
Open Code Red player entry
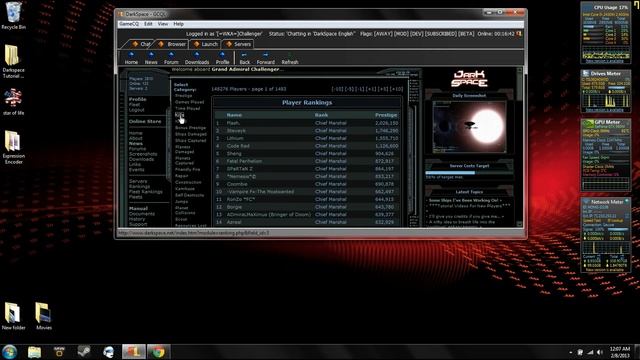tap(238, 146)
